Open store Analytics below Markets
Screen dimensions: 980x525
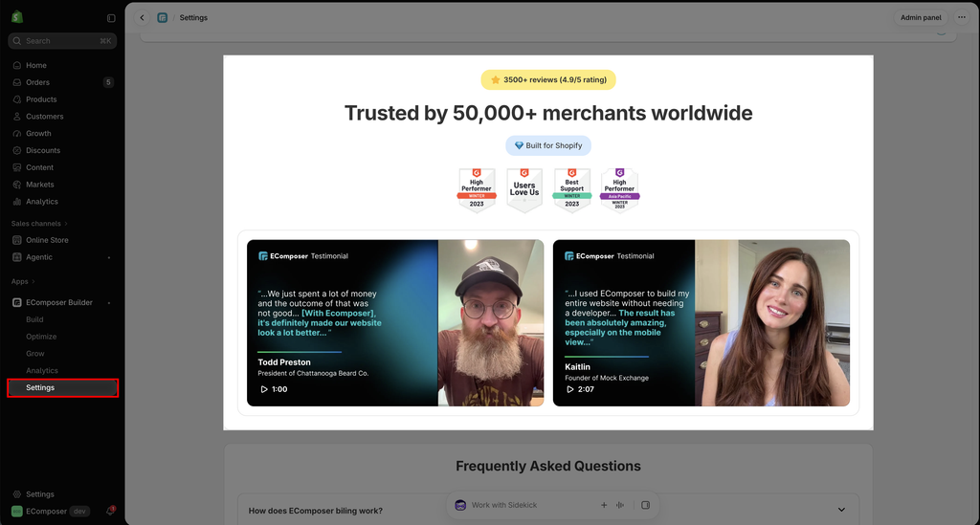click(42, 202)
